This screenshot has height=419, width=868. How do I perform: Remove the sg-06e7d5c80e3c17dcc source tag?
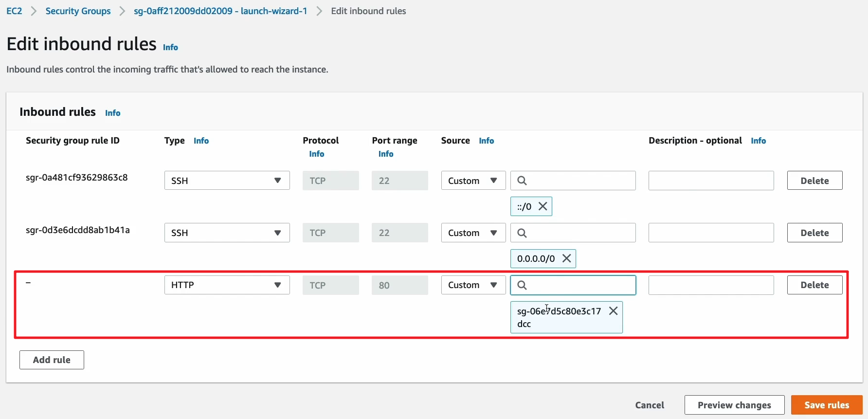point(613,311)
